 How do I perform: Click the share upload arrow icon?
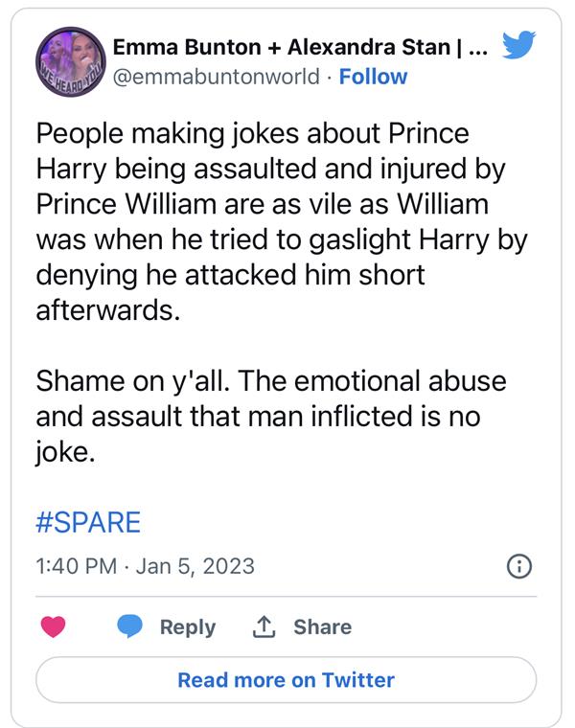[263, 626]
